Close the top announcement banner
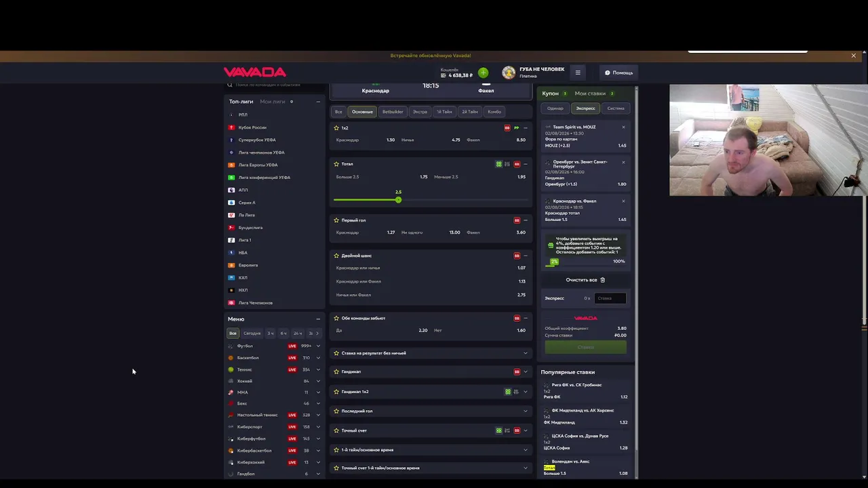Viewport: 868px width, 488px height. [x=853, y=56]
